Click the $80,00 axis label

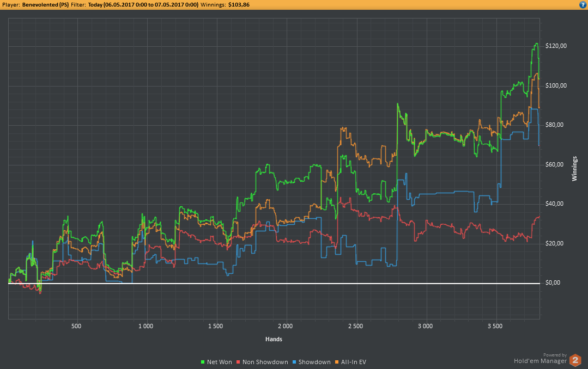pyautogui.click(x=555, y=125)
